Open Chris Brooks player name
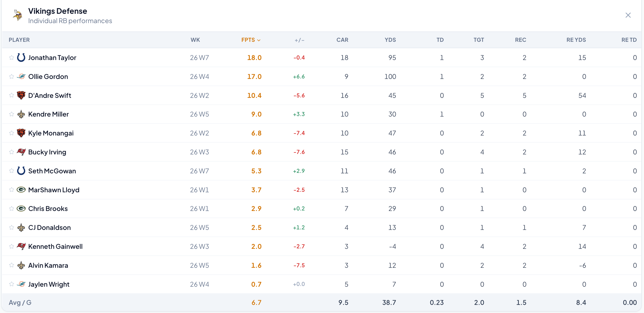Image resolution: width=644 pixels, height=313 pixels. 48,209
